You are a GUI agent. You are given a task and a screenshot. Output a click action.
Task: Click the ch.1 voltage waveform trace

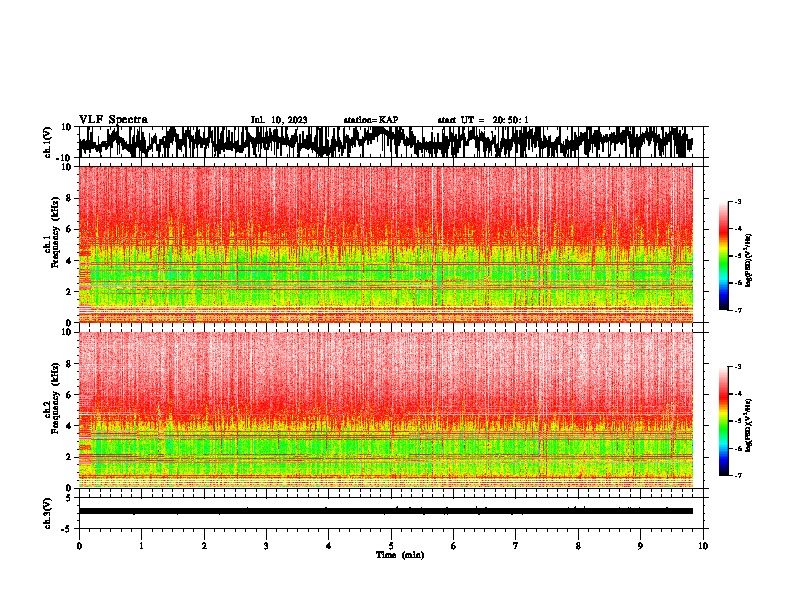385,142
